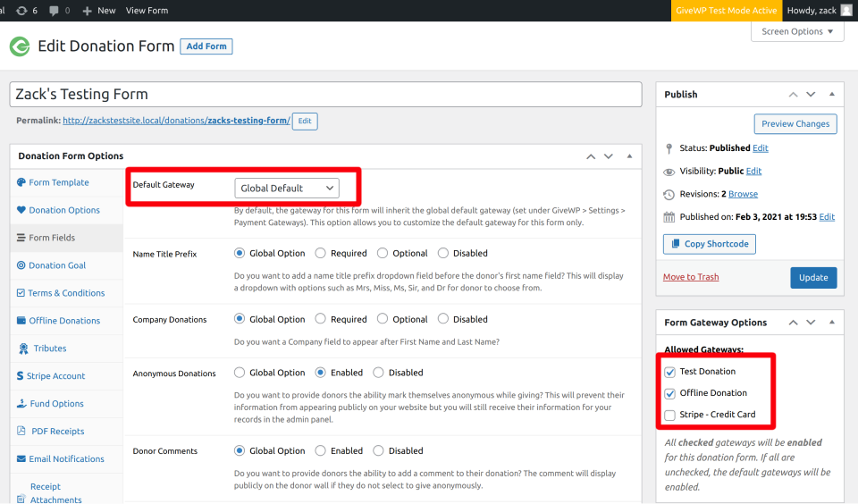Uncheck the Offline Donation gateway

pyautogui.click(x=669, y=393)
